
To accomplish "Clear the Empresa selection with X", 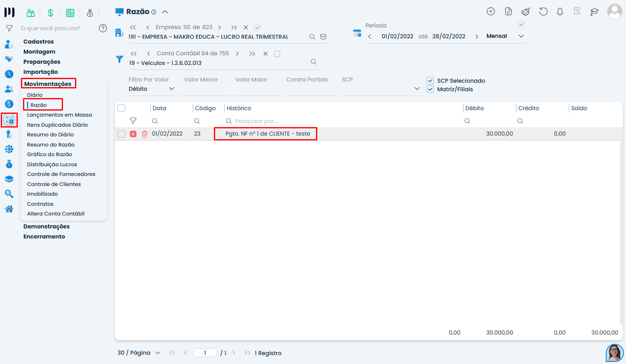I will [x=246, y=27].
